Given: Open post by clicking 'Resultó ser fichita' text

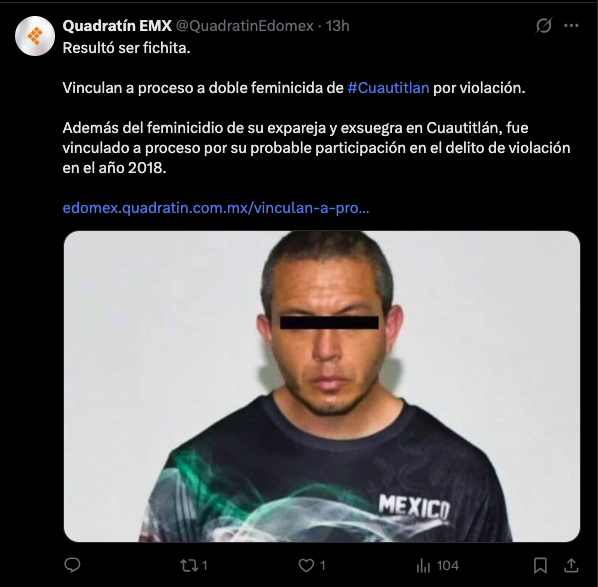Looking at the screenshot, I should pos(126,48).
